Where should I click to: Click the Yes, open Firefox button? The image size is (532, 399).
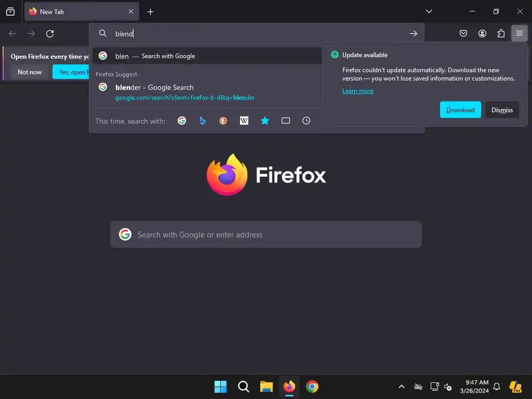click(x=71, y=72)
